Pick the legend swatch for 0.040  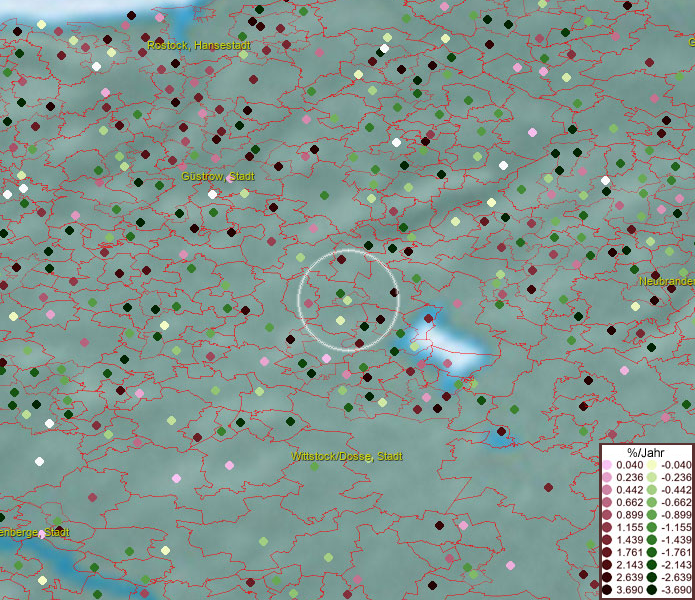607,465
